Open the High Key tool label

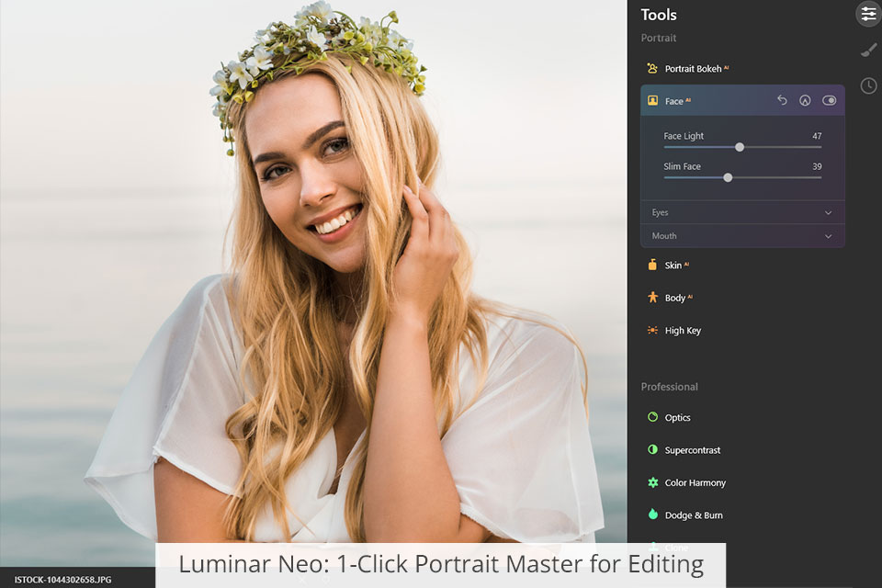pyautogui.click(x=683, y=331)
